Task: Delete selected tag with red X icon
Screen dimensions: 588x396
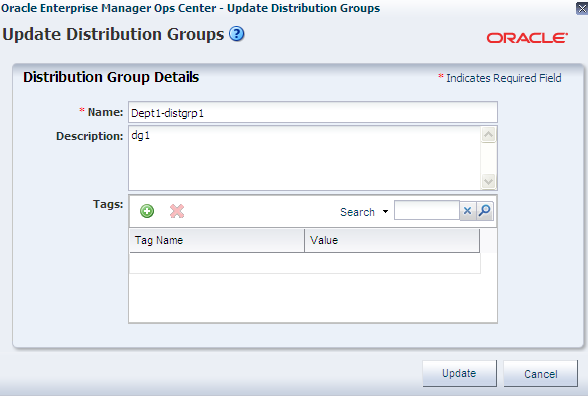Action: point(177,211)
